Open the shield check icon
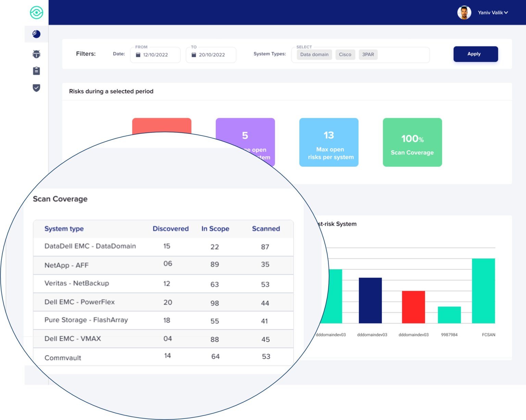The height and width of the screenshot is (420, 526). pos(36,88)
